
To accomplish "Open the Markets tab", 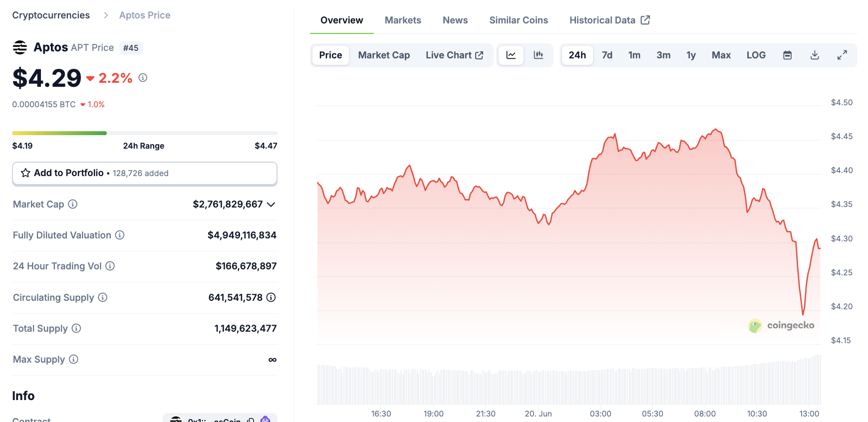I will pyautogui.click(x=403, y=20).
